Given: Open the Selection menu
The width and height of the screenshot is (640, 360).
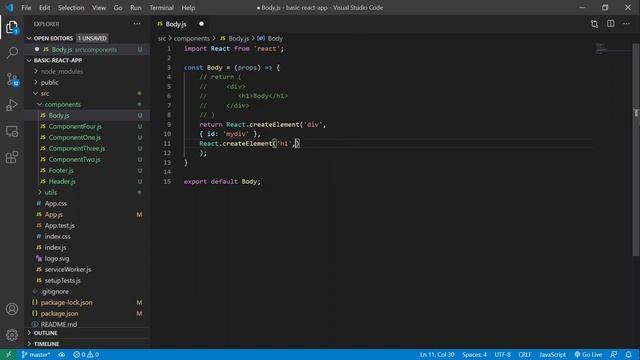Looking at the screenshot, I should (71, 8).
